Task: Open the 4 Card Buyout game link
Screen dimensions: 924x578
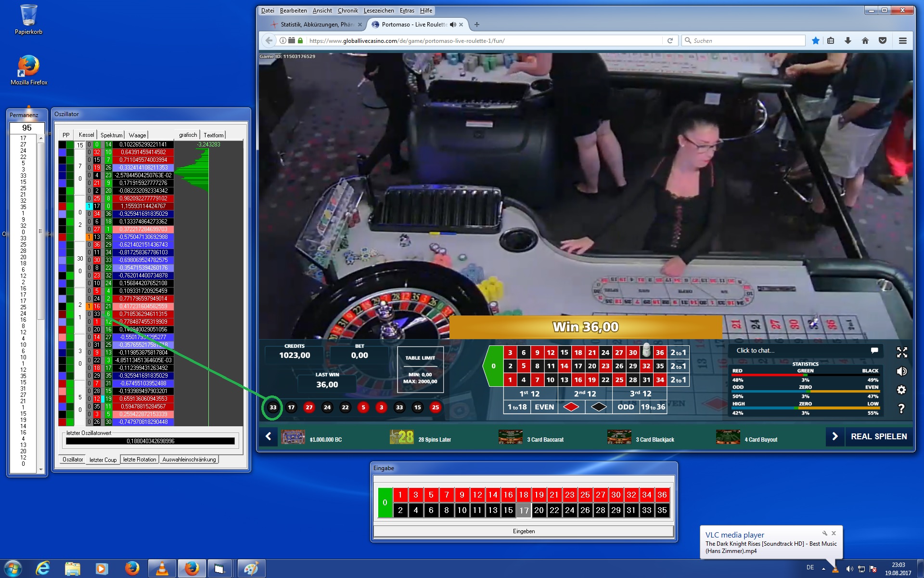Action: pos(746,437)
